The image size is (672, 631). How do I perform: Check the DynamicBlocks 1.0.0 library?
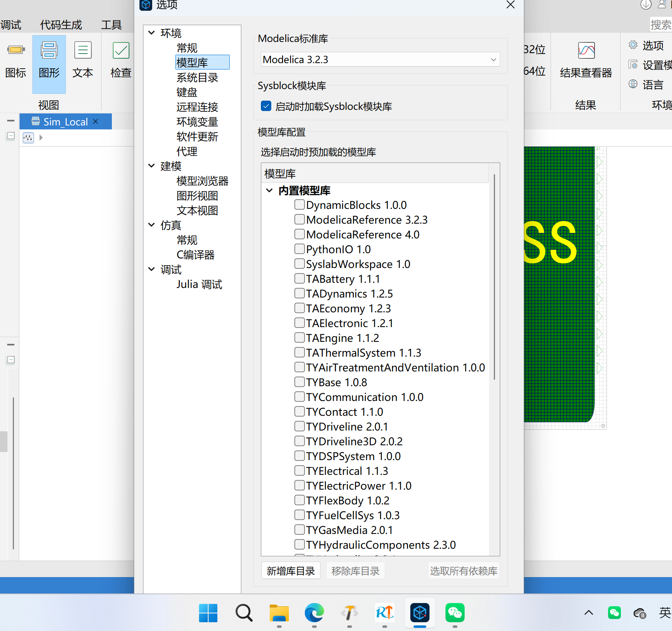point(300,205)
